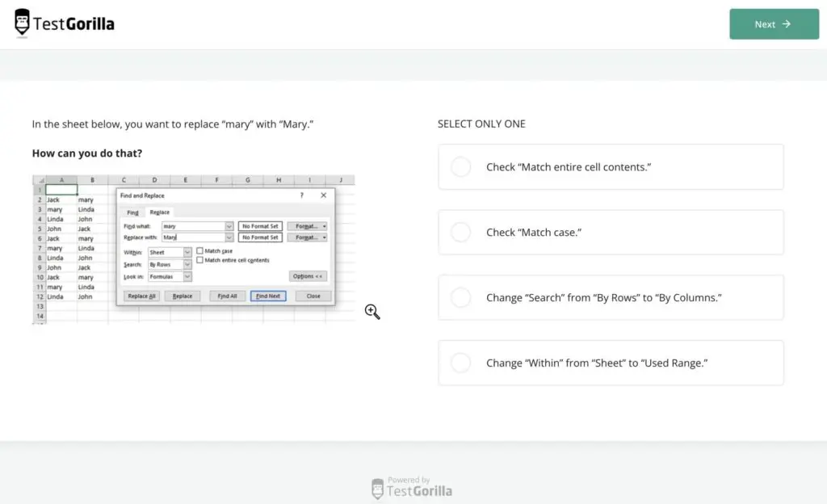The image size is (827, 504).
Task: Switch to the Find tab
Action: click(132, 212)
